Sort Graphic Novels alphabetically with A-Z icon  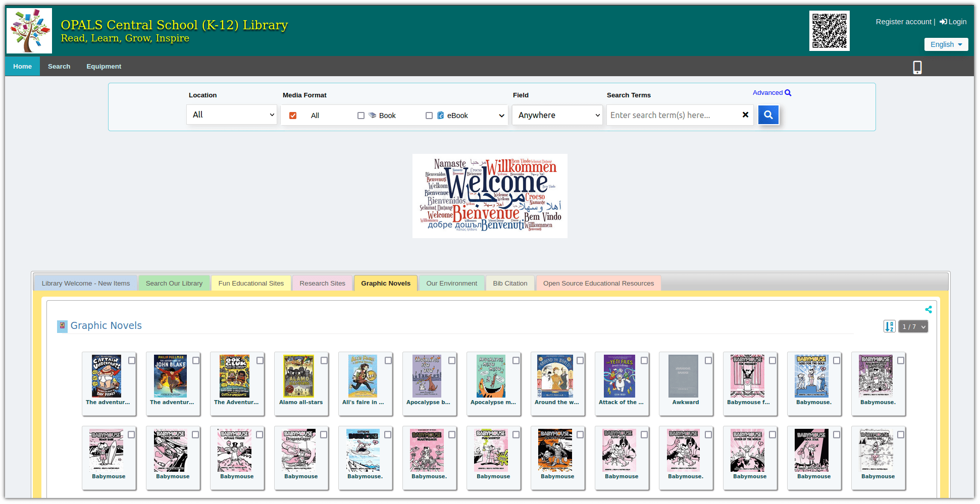coord(889,326)
